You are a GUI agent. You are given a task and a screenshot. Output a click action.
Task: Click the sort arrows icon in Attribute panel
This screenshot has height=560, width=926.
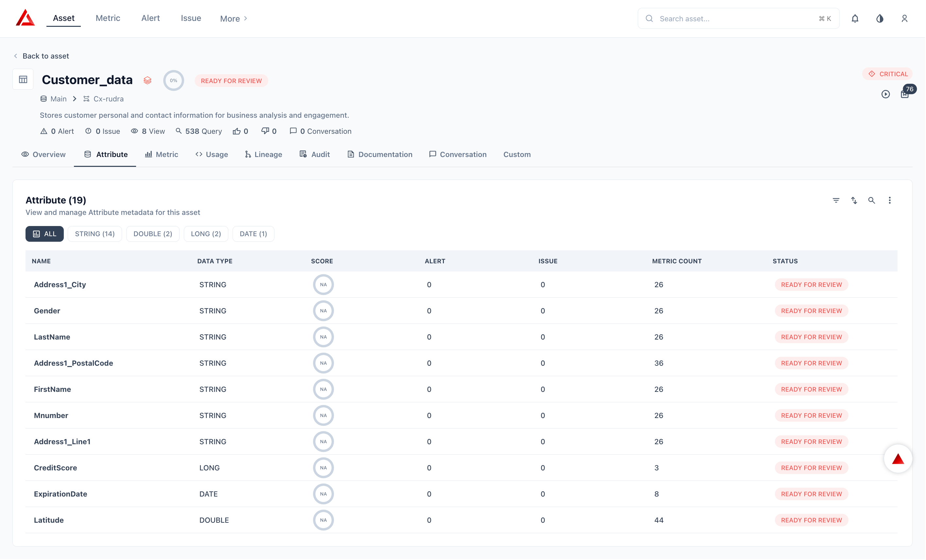[x=854, y=200]
